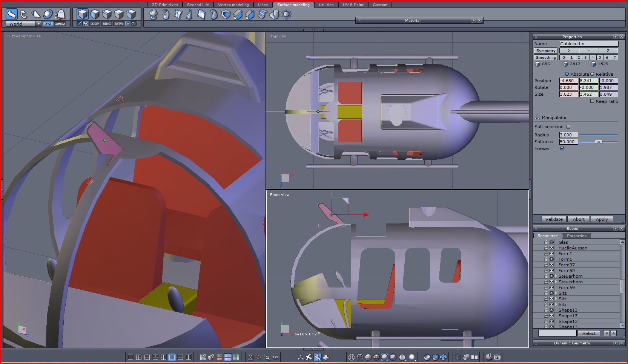
Task: Select the single viewport layout icon
Action: [131, 357]
